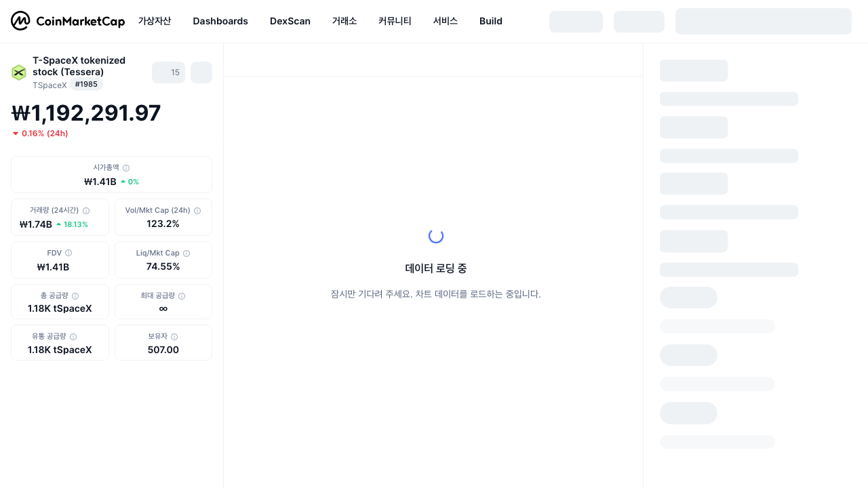Open info icon next to 시가총액
Viewport: 868px width, 488px height.
click(x=126, y=168)
